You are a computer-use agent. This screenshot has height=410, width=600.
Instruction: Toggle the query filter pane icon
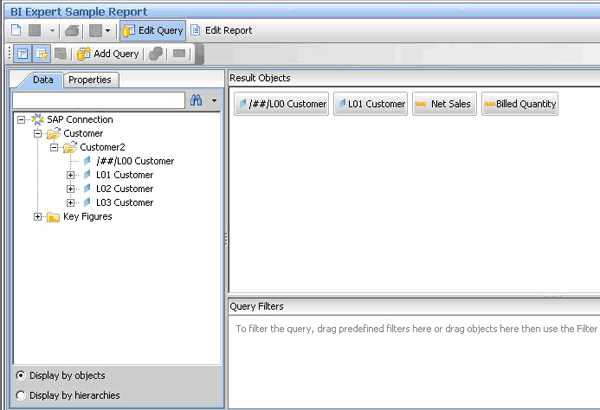pyautogui.click(x=42, y=54)
